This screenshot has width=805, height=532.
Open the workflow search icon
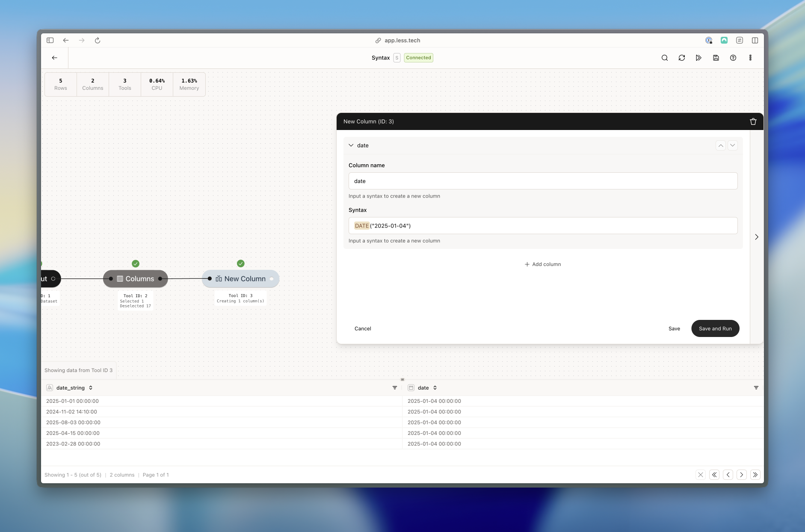click(x=665, y=58)
